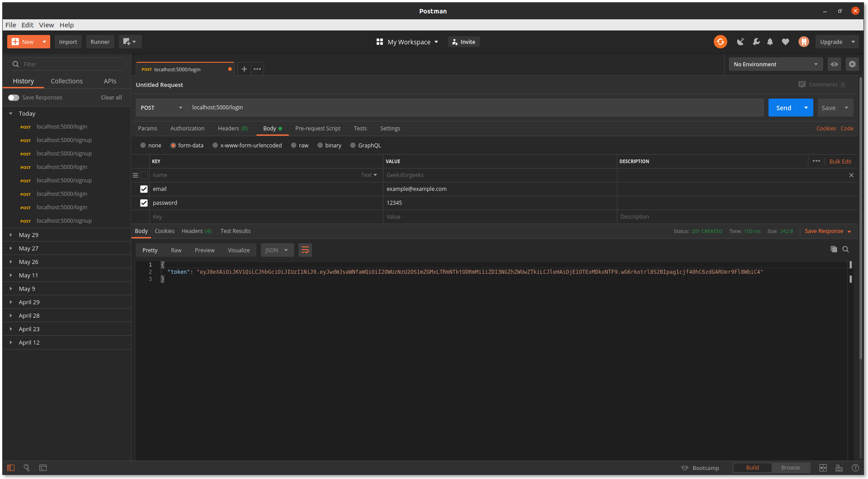Open the wrench settings icon
This screenshot has width=868, height=479.
coord(756,42)
